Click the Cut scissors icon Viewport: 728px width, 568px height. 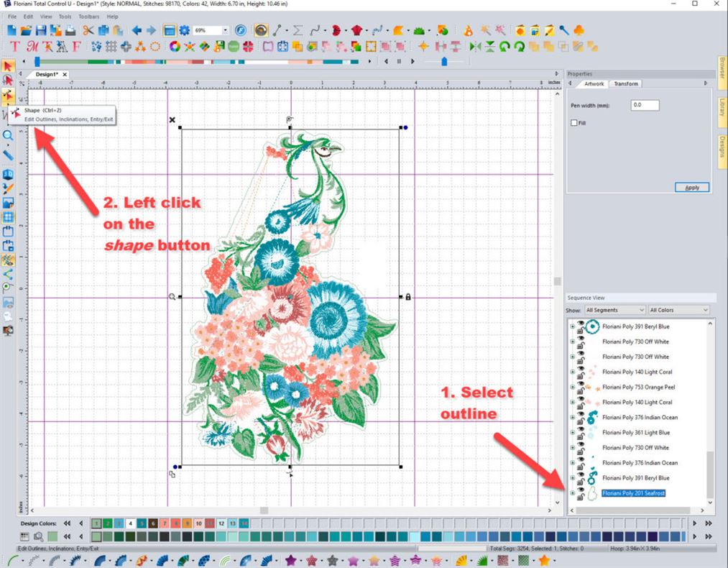(87, 30)
